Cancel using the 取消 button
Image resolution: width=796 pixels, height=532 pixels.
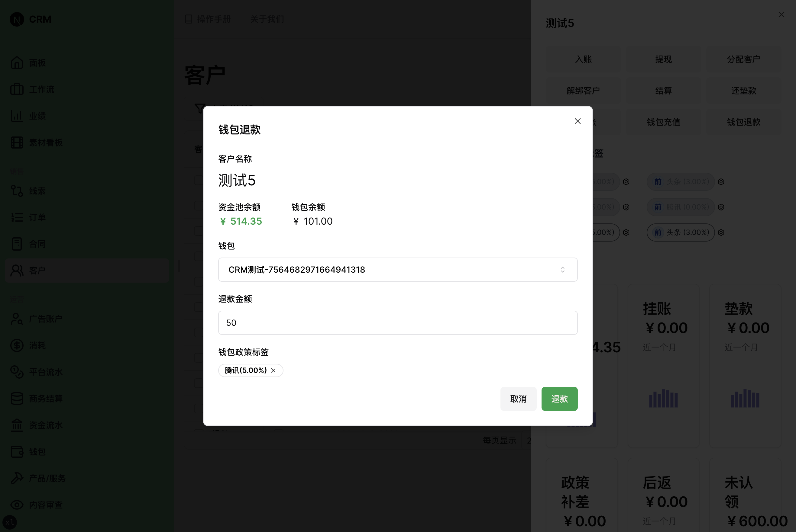(518, 399)
